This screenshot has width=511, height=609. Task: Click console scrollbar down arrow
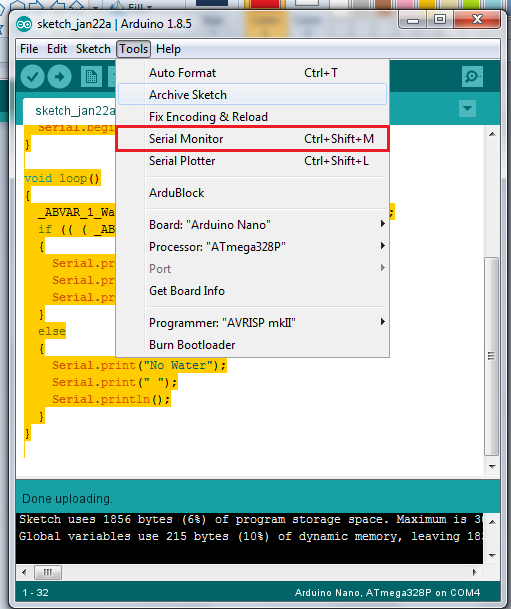[492, 555]
